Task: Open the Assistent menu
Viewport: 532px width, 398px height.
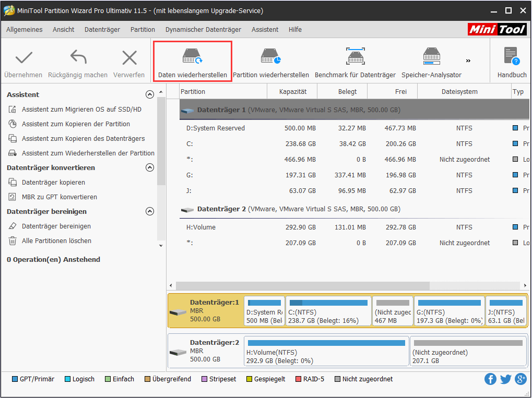Action: click(265, 30)
